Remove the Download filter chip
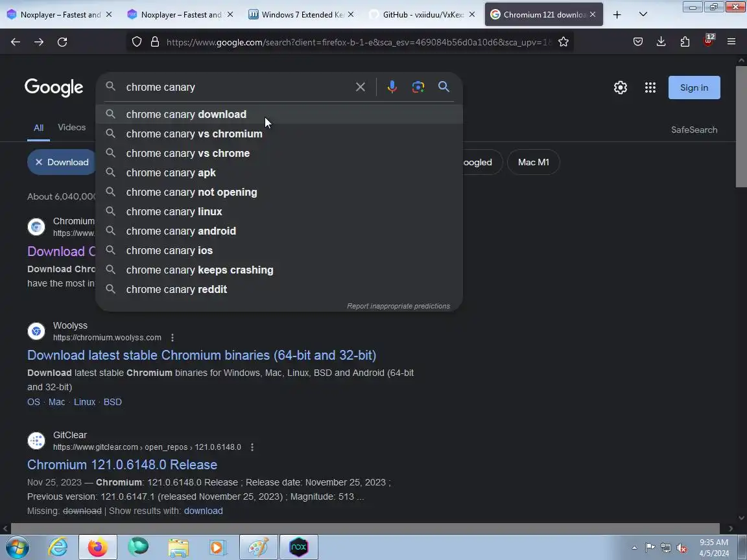Image resolution: width=747 pixels, height=560 pixels. click(39, 163)
